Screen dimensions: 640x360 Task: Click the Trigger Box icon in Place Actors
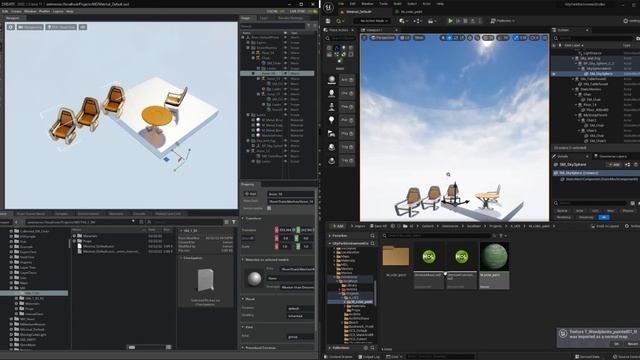click(x=332, y=147)
